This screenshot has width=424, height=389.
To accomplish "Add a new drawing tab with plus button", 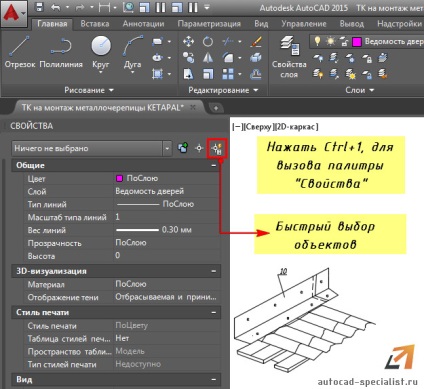I will coord(216,108).
